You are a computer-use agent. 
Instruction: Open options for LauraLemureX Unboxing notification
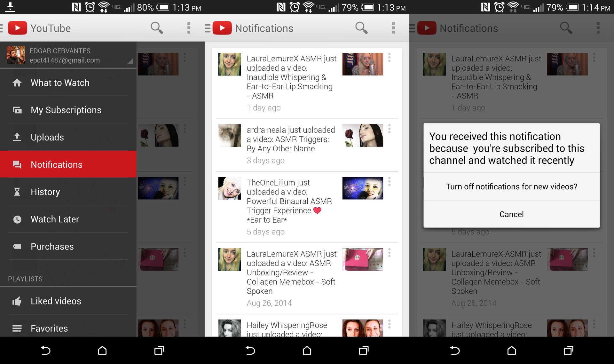click(389, 253)
